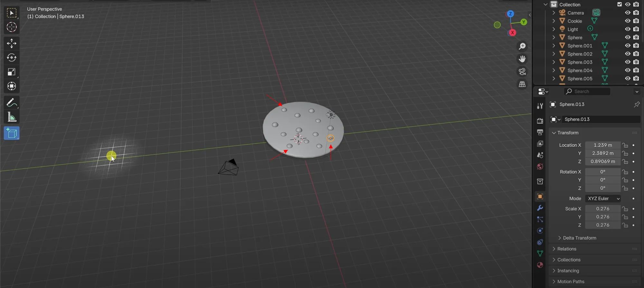Hide the Cookie object in viewport
The image size is (644, 288).
628,21
